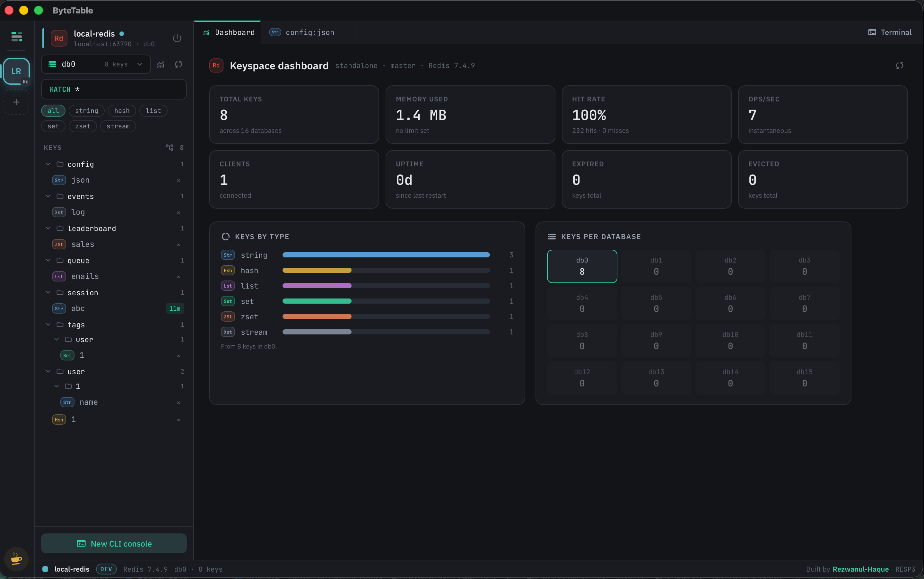Click the status dot in the bottom bar
Viewport: 924px width, 579px height.
[x=45, y=569]
